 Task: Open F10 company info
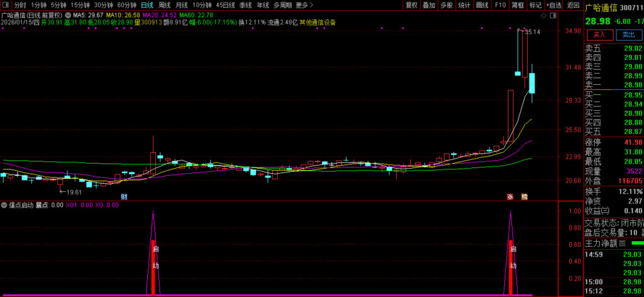pyautogui.click(x=500, y=5)
